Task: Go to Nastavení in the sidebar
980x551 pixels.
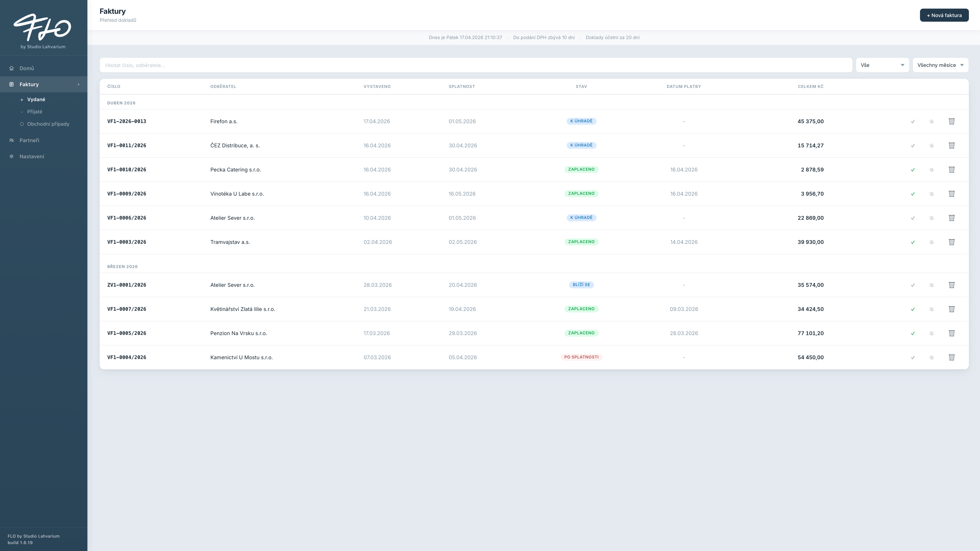Action: click(x=32, y=156)
